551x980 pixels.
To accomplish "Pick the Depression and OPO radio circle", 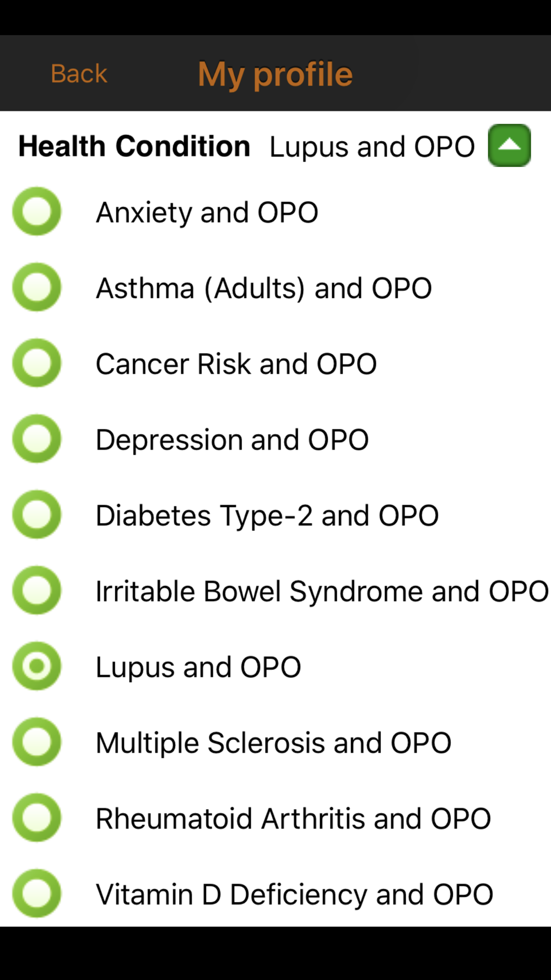I will click(x=37, y=439).
